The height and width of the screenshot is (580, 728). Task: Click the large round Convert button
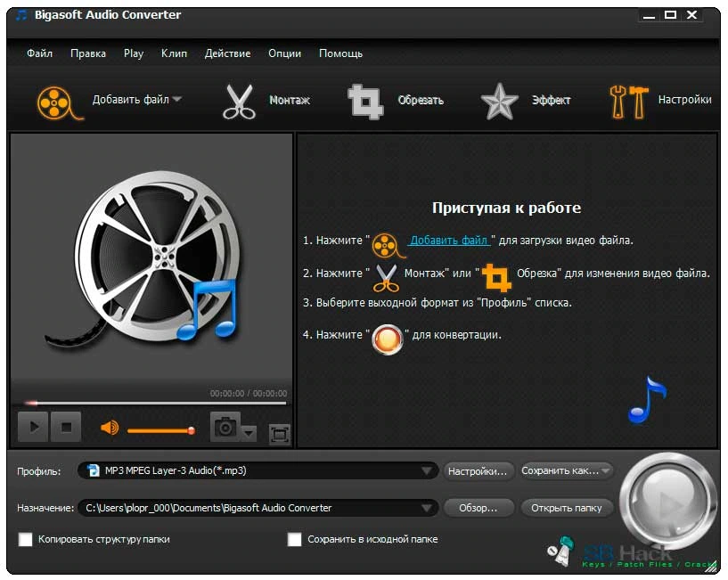pos(668,501)
